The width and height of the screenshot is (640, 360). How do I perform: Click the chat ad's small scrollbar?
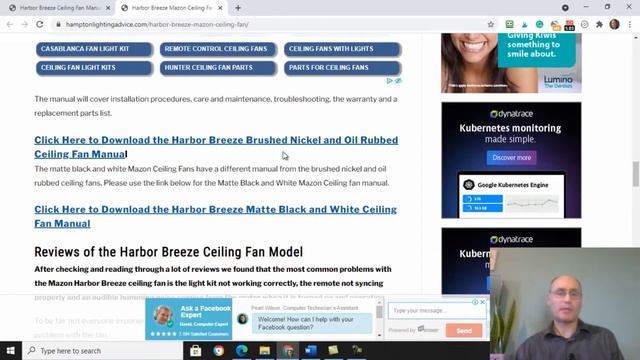coord(379,313)
